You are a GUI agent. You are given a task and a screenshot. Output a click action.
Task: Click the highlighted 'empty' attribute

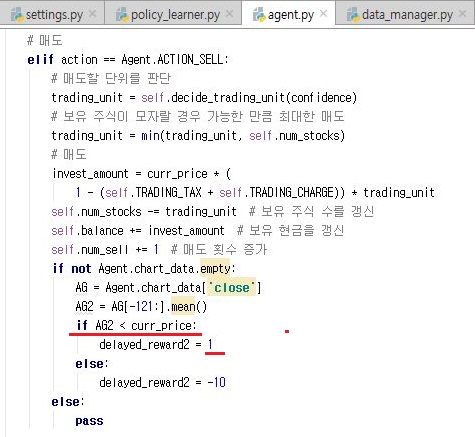(x=215, y=268)
